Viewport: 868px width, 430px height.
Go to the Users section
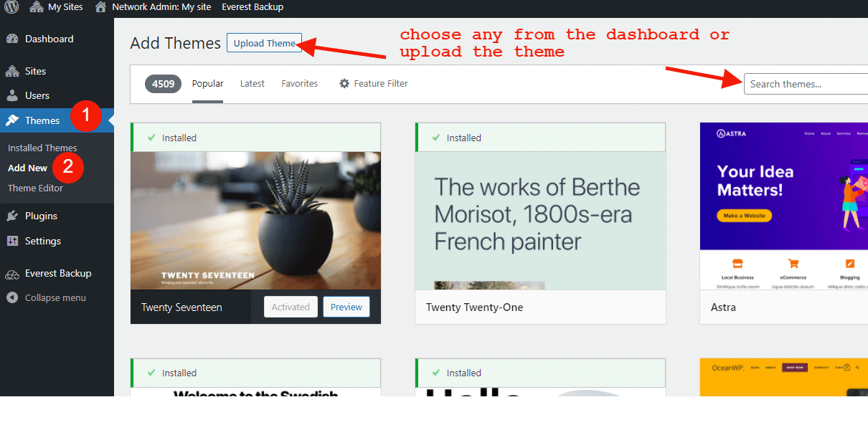pos(37,95)
